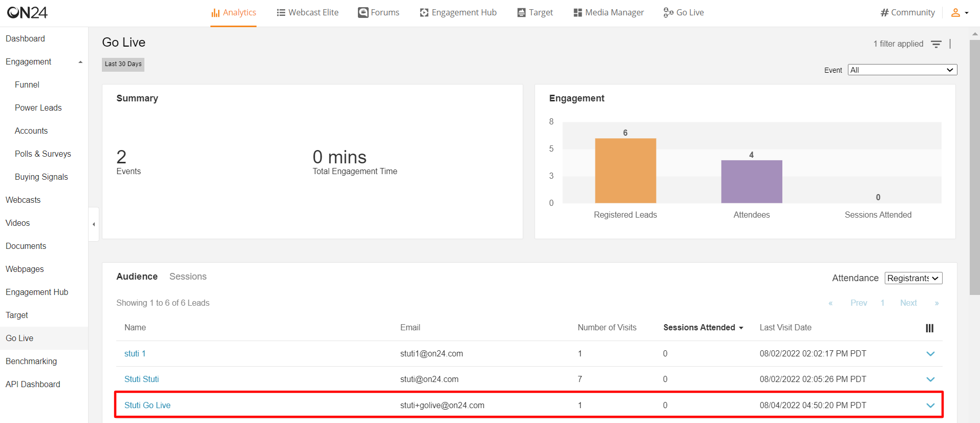This screenshot has height=423, width=980.
Task: Open Target in the sidebar
Action: click(17, 315)
